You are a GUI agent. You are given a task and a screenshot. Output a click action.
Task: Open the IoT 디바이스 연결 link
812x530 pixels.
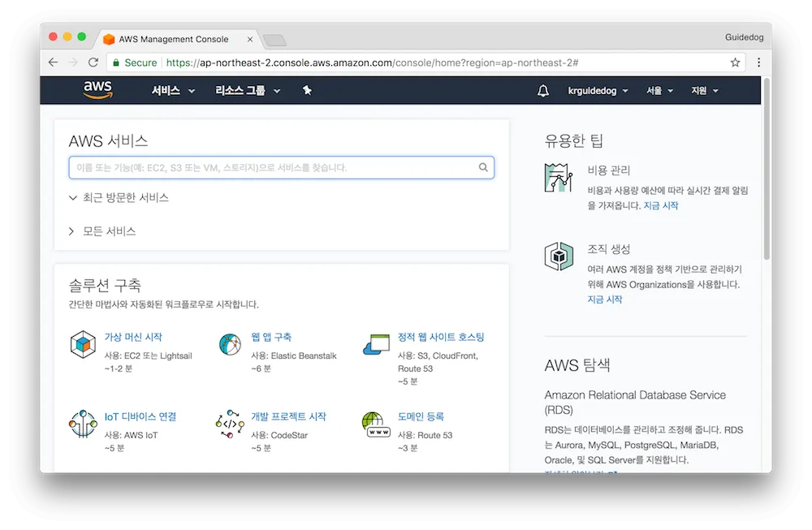(x=140, y=416)
